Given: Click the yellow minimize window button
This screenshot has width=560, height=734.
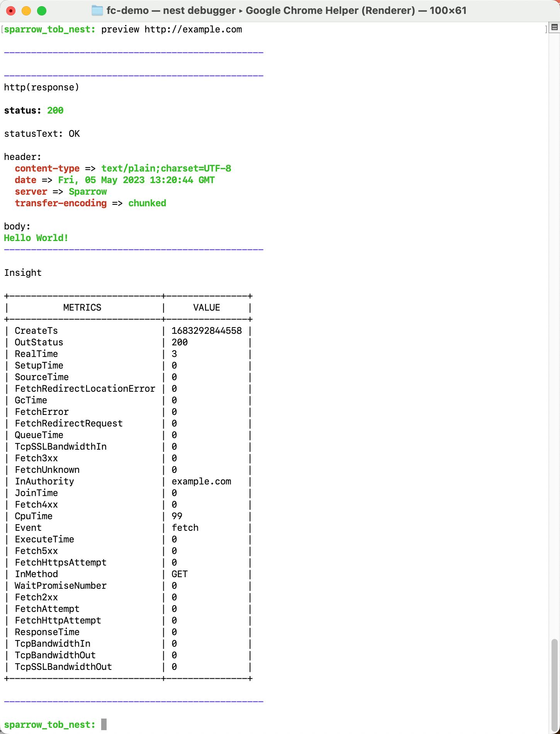Looking at the screenshot, I should tap(26, 11).
